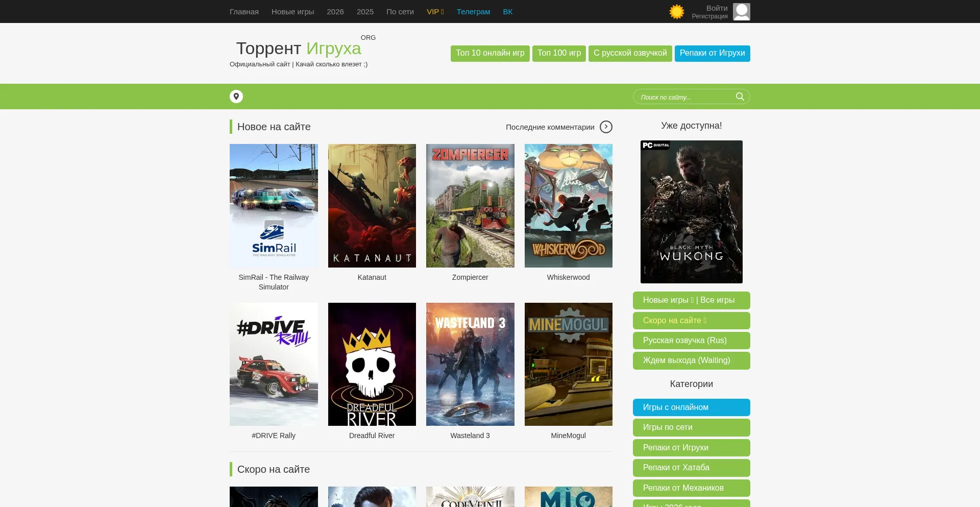Toggle the sun light/dark theme icon
Viewport: 980px width, 507px height.
coord(676,12)
